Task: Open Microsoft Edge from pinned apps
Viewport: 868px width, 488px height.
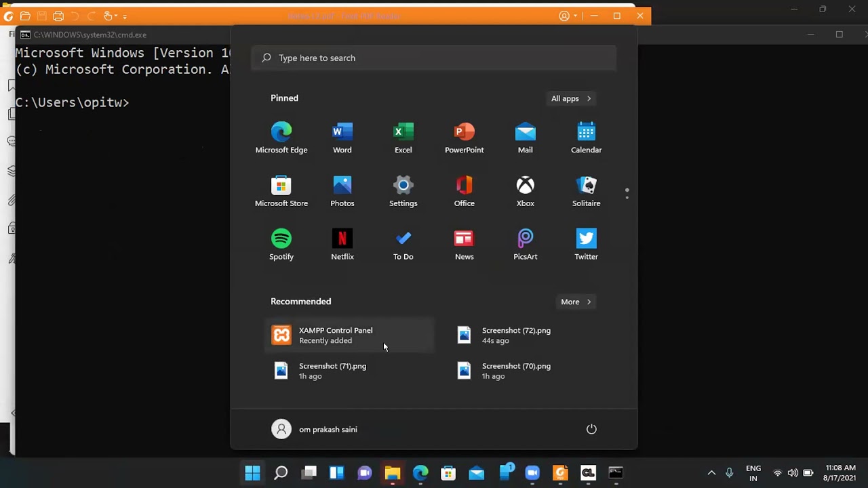Action: tap(281, 138)
